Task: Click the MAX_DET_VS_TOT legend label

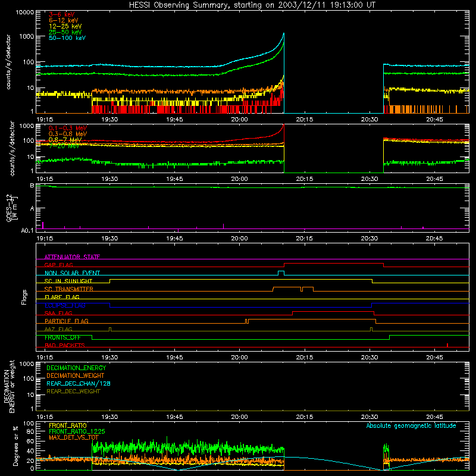Action: pos(74,437)
